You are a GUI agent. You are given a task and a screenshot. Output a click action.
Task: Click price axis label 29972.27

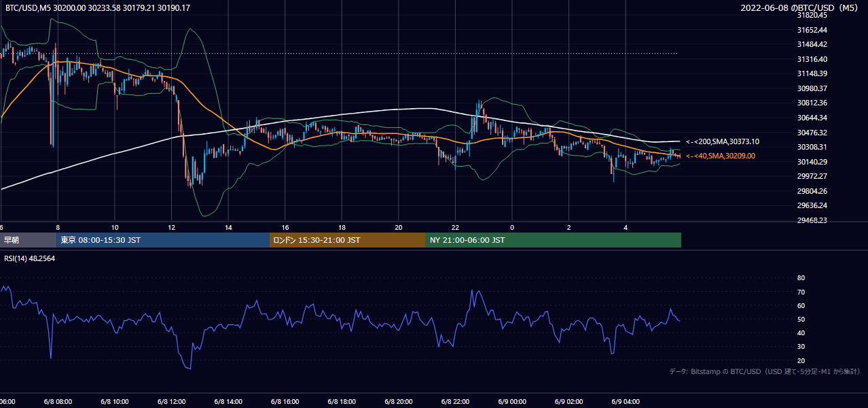coord(812,176)
